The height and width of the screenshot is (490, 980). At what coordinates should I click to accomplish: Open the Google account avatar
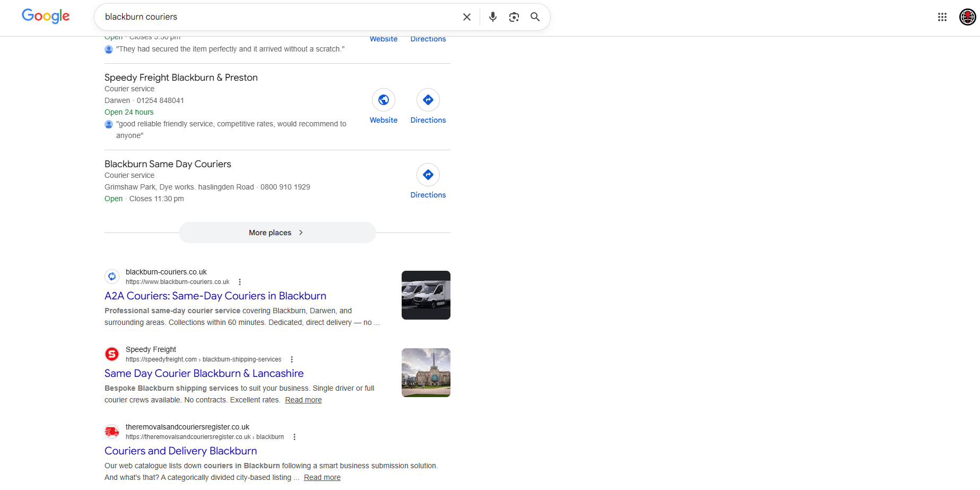[968, 17]
